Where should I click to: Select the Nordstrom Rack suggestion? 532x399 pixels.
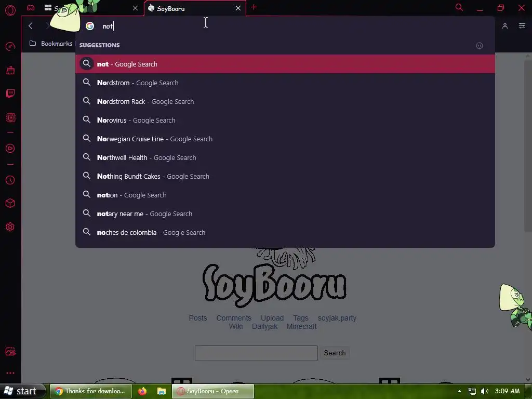[285, 101]
